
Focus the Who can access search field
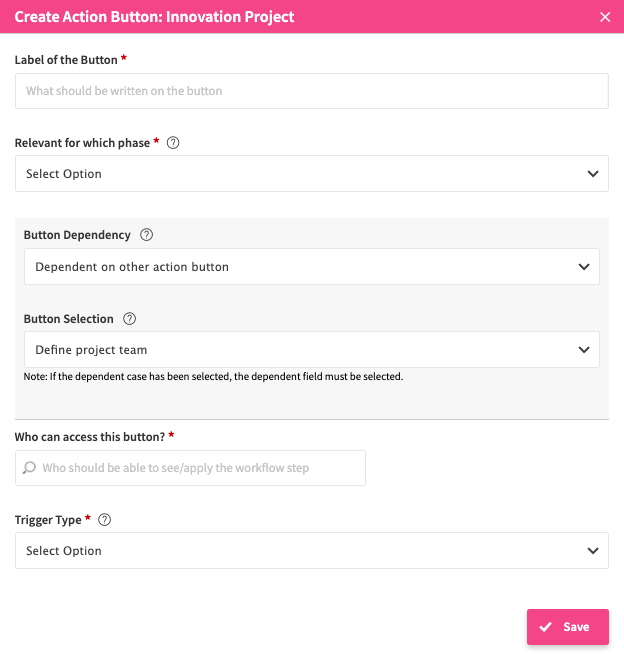click(200, 468)
